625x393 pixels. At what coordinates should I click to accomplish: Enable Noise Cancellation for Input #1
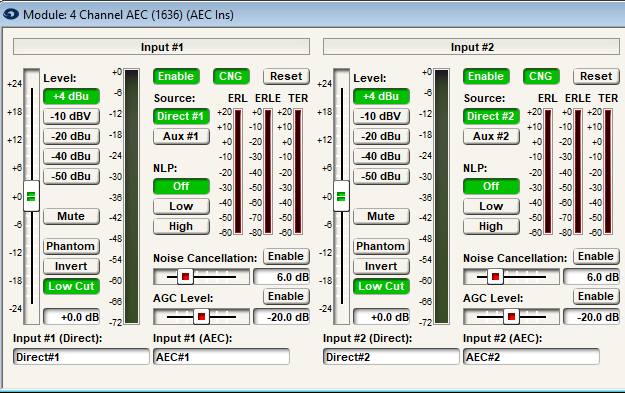pyautogui.click(x=286, y=256)
